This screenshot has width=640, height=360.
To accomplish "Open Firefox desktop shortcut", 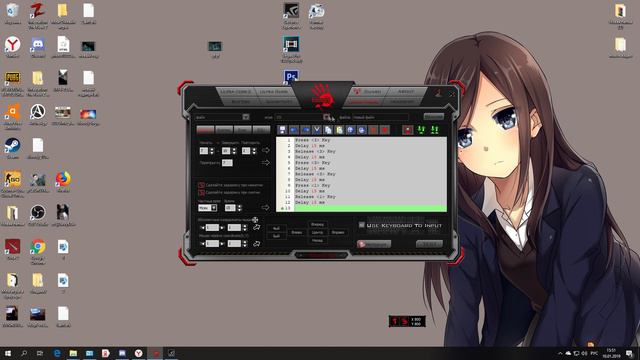I will point(63,182).
